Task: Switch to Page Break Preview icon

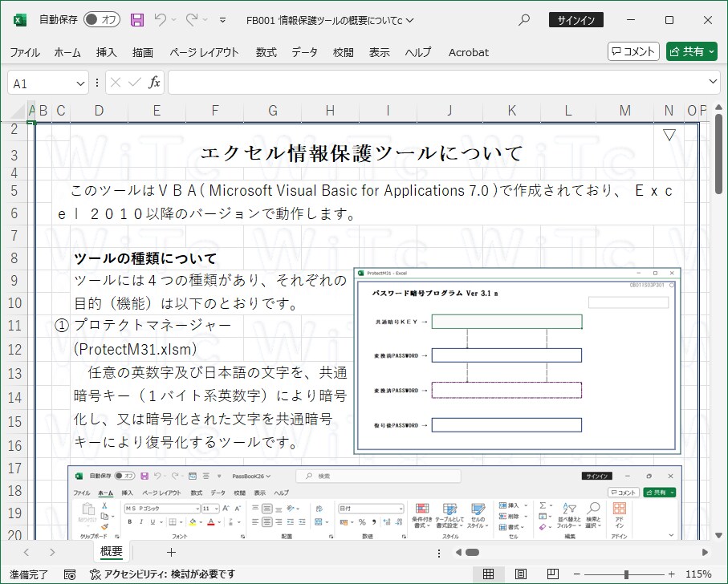Action: [552, 574]
